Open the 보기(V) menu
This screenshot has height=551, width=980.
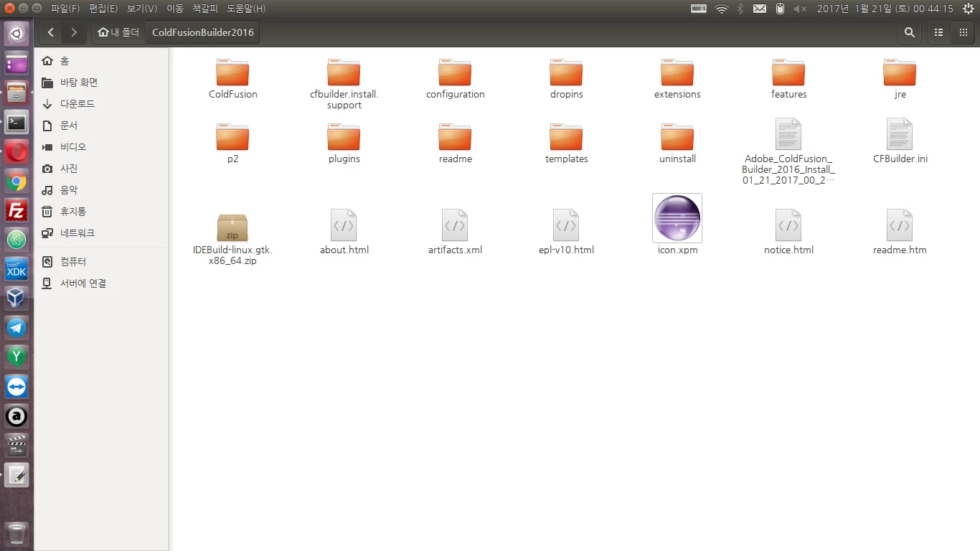click(x=142, y=9)
